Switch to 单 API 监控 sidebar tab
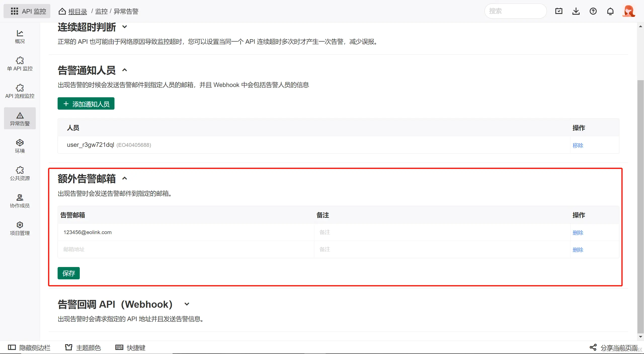The width and height of the screenshot is (644, 354). pyautogui.click(x=20, y=64)
